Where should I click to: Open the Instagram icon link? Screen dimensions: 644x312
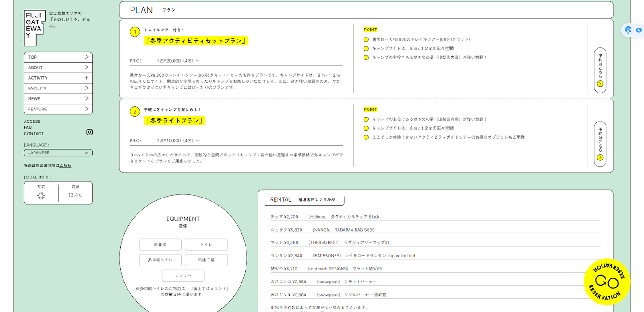tap(89, 132)
